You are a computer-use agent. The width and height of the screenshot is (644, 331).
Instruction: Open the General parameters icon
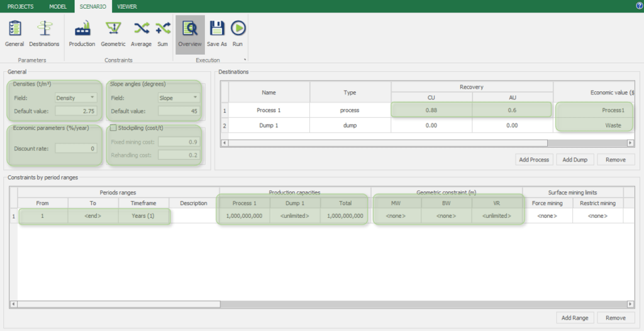[x=14, y=33]
